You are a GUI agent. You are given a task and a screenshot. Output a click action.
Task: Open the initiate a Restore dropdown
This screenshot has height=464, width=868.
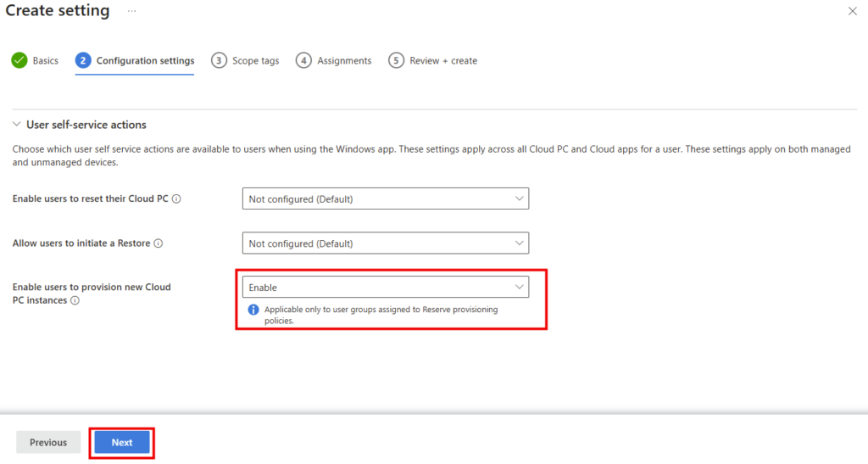click(x=386, y=243)
